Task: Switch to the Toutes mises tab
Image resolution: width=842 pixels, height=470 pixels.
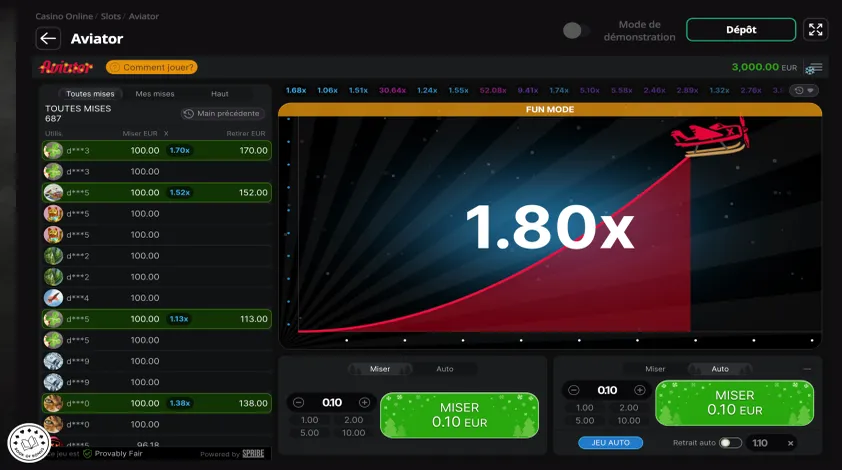Action: 90,93
